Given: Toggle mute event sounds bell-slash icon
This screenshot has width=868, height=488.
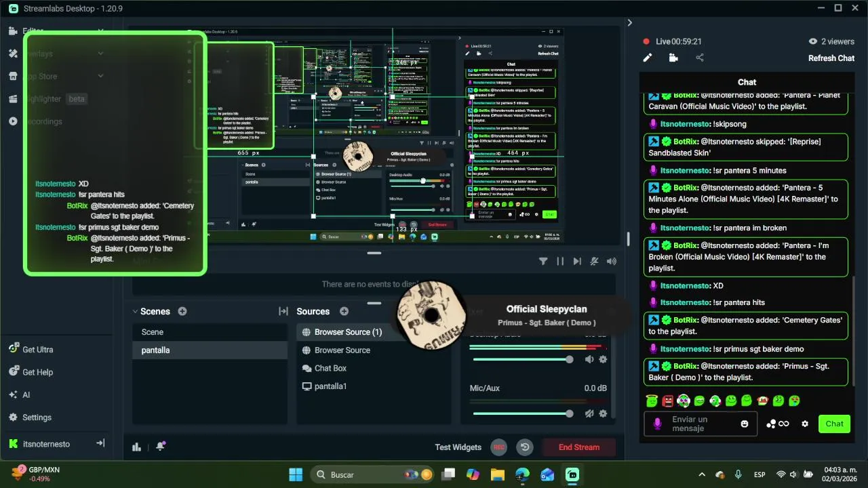Looking at the screenshot, I should tap(594, 262).
